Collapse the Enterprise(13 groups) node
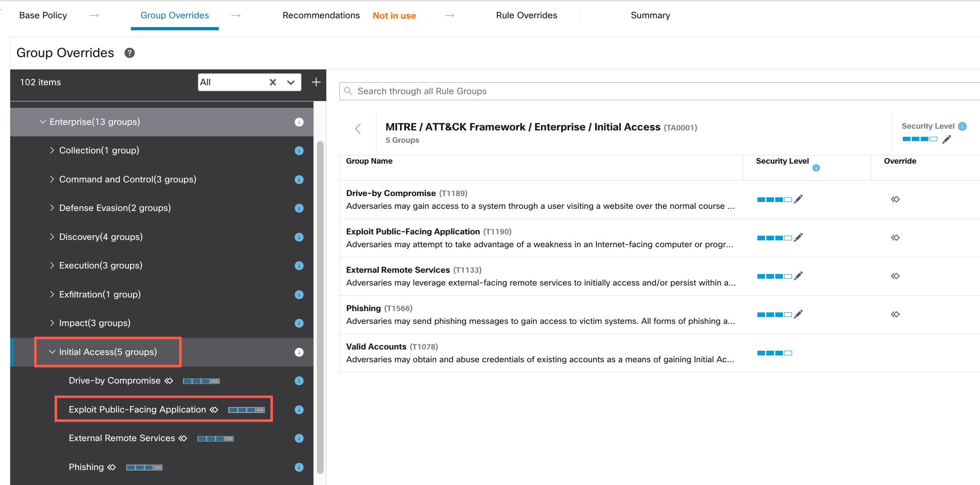This screenshot has height=485, width=980. click(43, 122)
